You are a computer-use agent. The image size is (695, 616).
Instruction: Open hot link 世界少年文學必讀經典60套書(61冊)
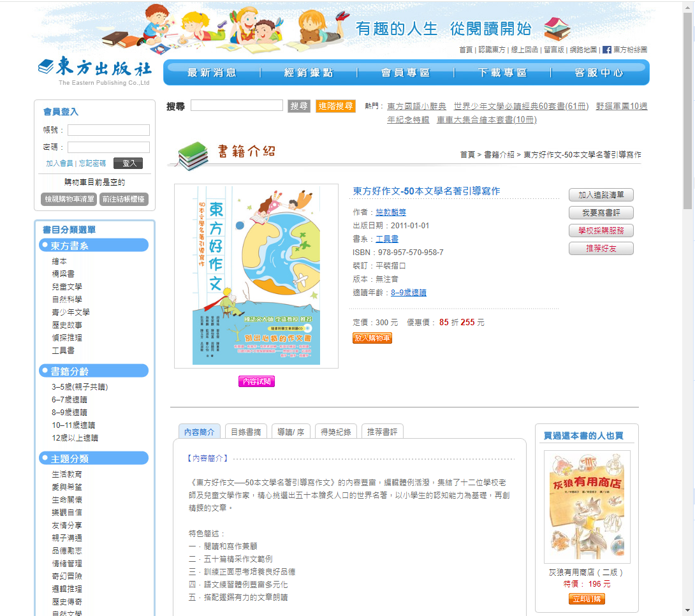pyautogui.click(x=522, y=106)
